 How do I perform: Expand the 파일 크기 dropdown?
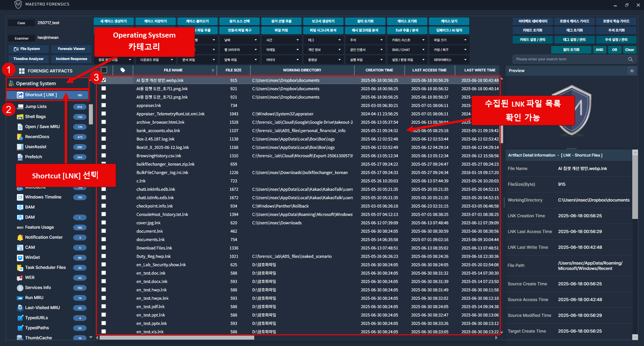[x=449, y=40]
